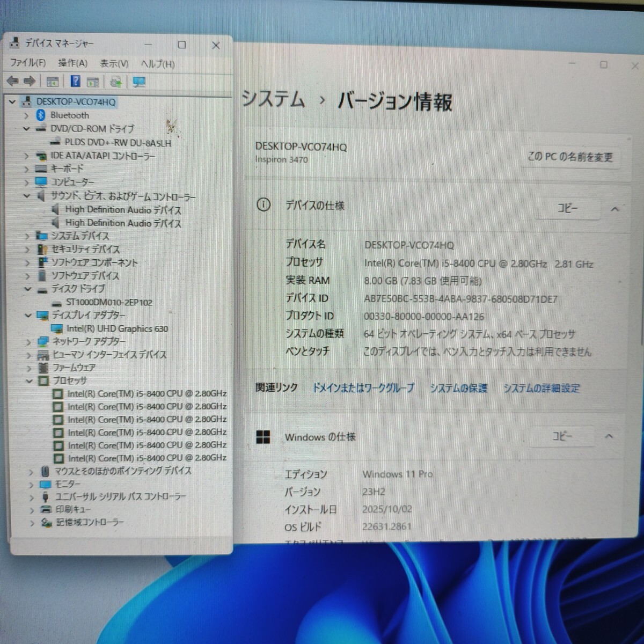Image resolution: width=644 pixels, height=644 pixels.
Task: Click the update driver toolbar icon
Action: click(x=115, y=82)
